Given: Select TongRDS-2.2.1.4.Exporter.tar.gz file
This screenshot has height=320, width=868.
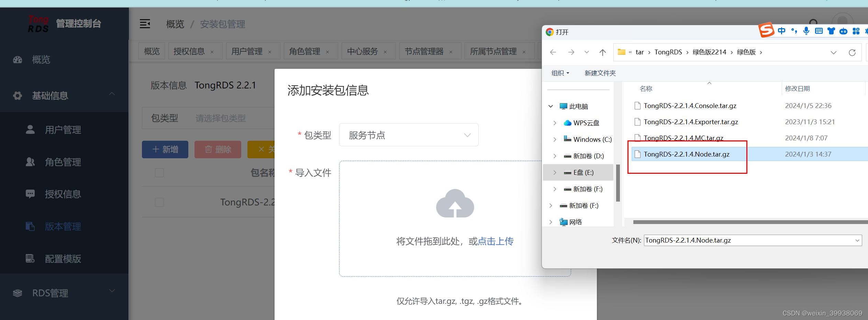Looking at the screenshot, I should point(691,122).
